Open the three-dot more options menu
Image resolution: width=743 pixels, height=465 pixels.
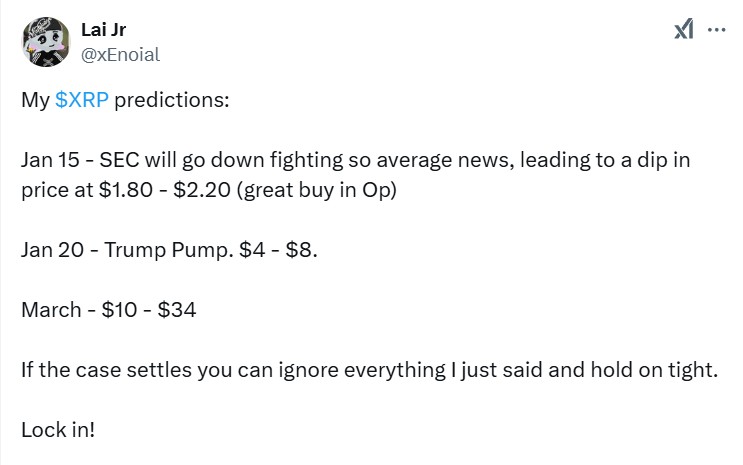click(716, 30)
